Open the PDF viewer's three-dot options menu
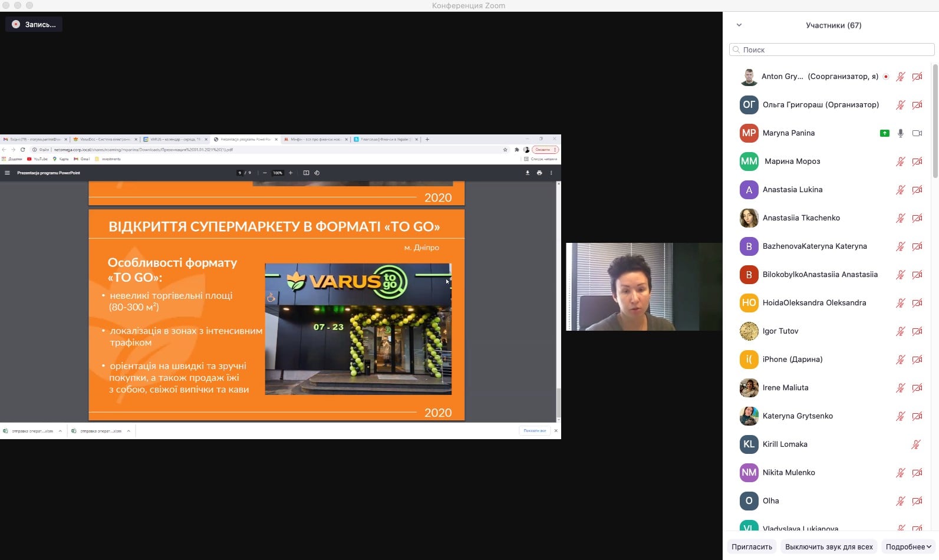939x560 pixels. coord(551,173)
